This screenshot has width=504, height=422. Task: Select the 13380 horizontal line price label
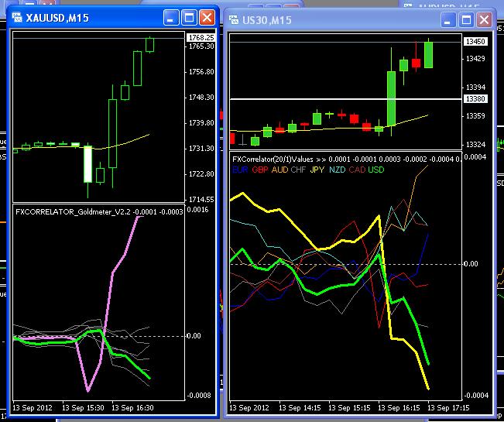(x=475, y=99)
